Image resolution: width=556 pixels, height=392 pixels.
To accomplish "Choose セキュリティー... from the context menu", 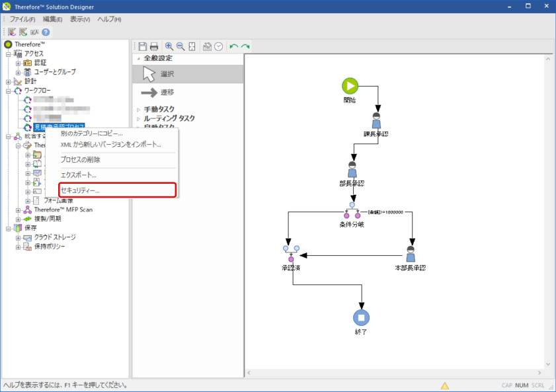I will point(79,190).
